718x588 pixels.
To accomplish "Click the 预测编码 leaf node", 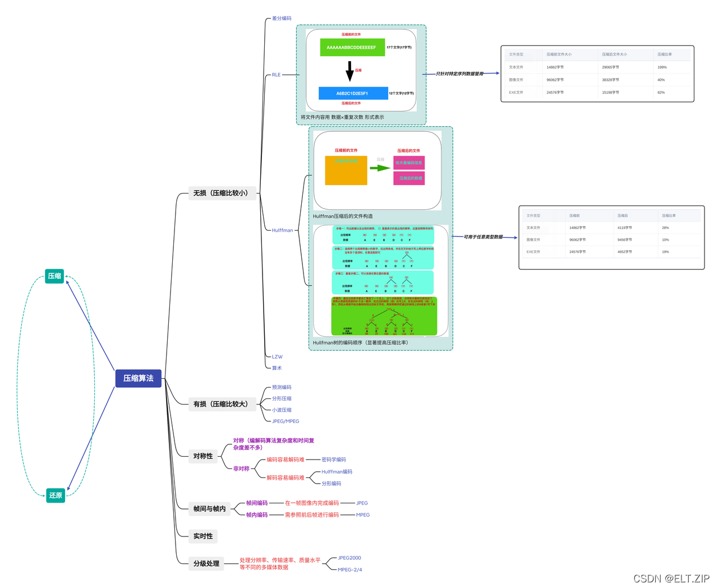I will [282, 387].
